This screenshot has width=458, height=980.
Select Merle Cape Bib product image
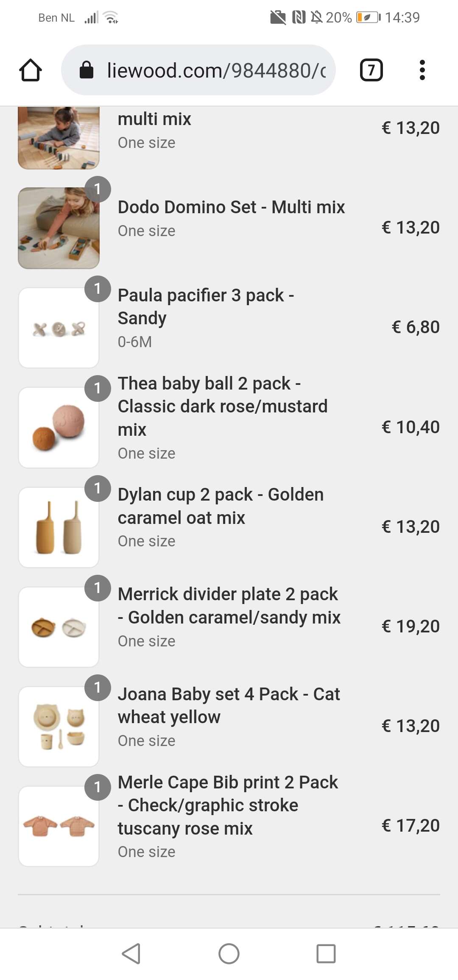point(59,826)
